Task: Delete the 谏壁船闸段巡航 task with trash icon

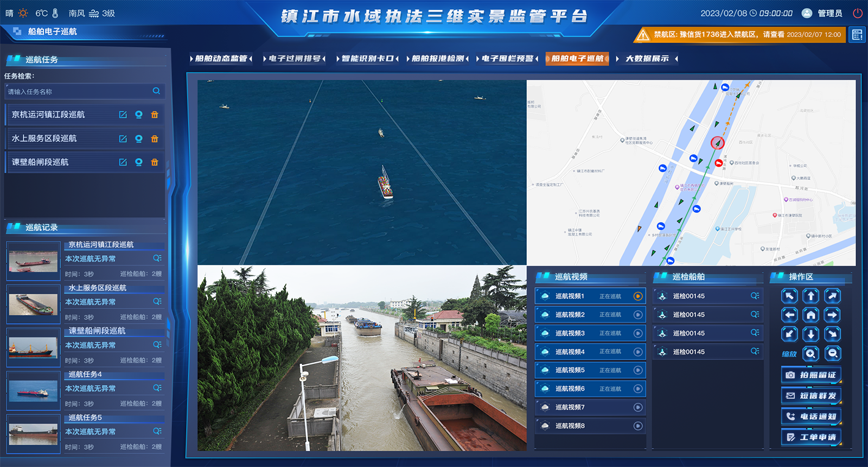Action: point(155,162)
